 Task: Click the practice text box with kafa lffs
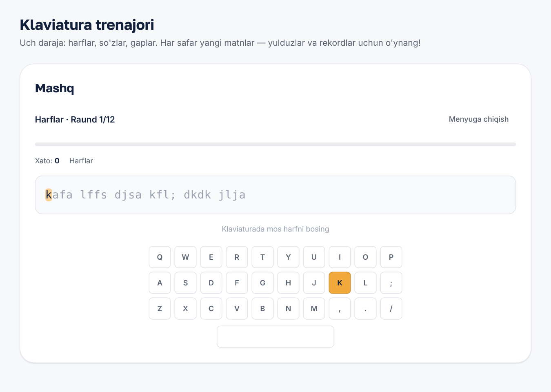click(275, 195)
